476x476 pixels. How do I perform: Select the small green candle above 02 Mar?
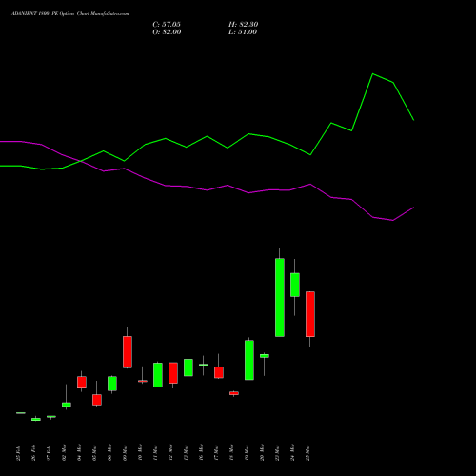tap(67, 405)
